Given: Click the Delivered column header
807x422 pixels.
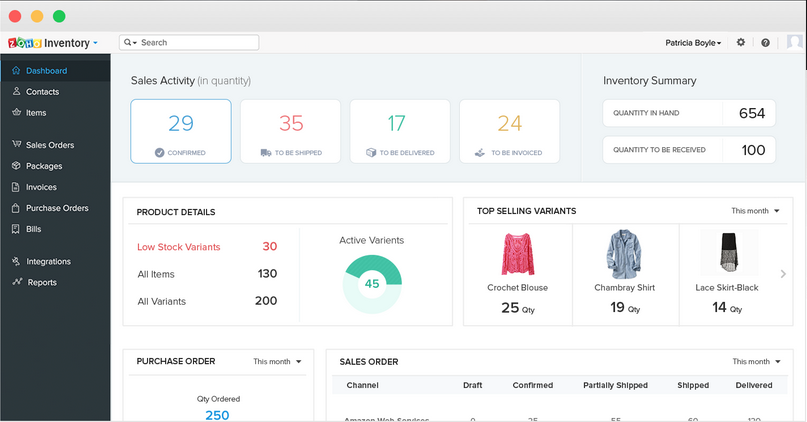Looking at the screenshot, I should click(754, 385).
